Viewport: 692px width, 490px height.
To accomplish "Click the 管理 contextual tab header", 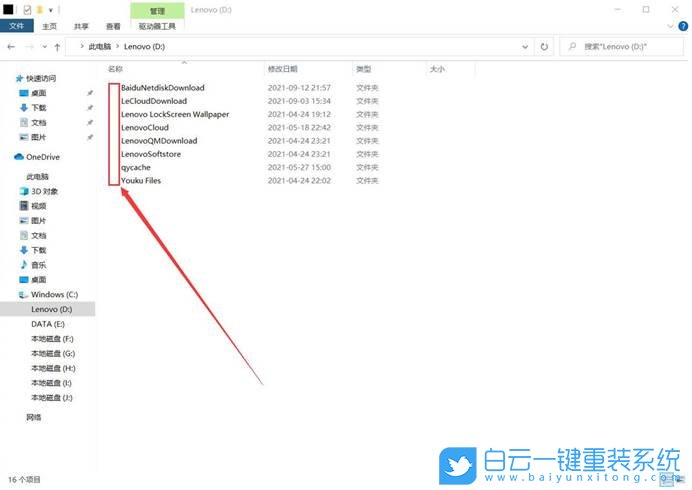I will tap(157, 11).
